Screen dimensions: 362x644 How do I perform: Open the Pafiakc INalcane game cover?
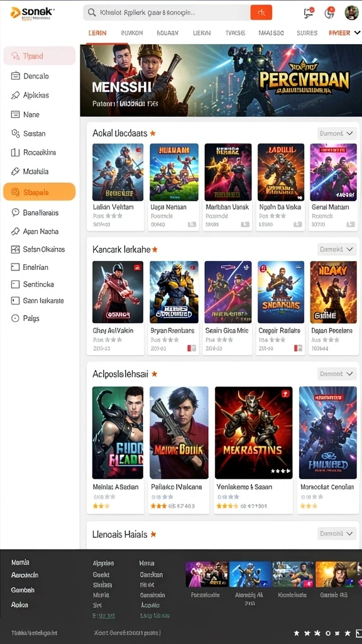click(178, 433)
